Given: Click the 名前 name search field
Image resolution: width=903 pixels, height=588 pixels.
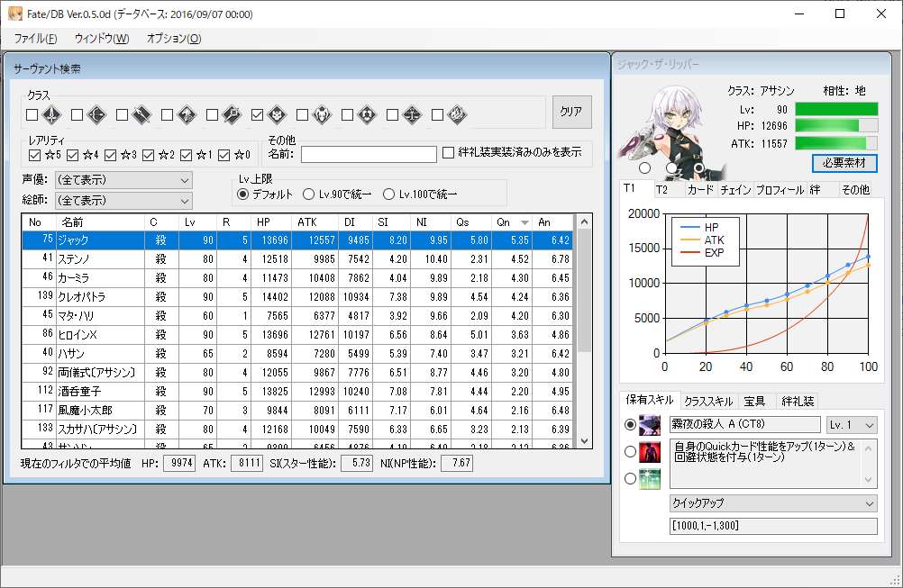Looking at the screenshot, I should pyautogui.click(x=368, y=154).
